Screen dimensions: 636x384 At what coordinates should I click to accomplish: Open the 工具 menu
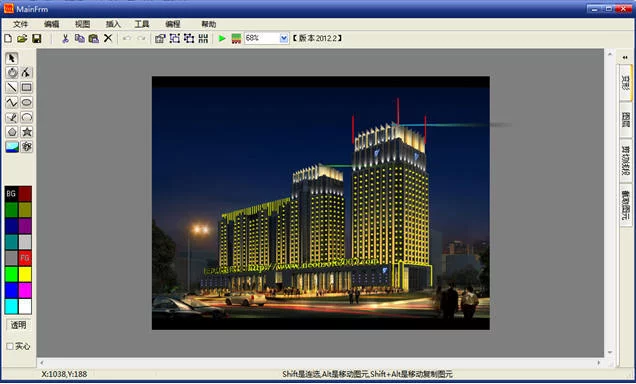(x=142, y=24)
